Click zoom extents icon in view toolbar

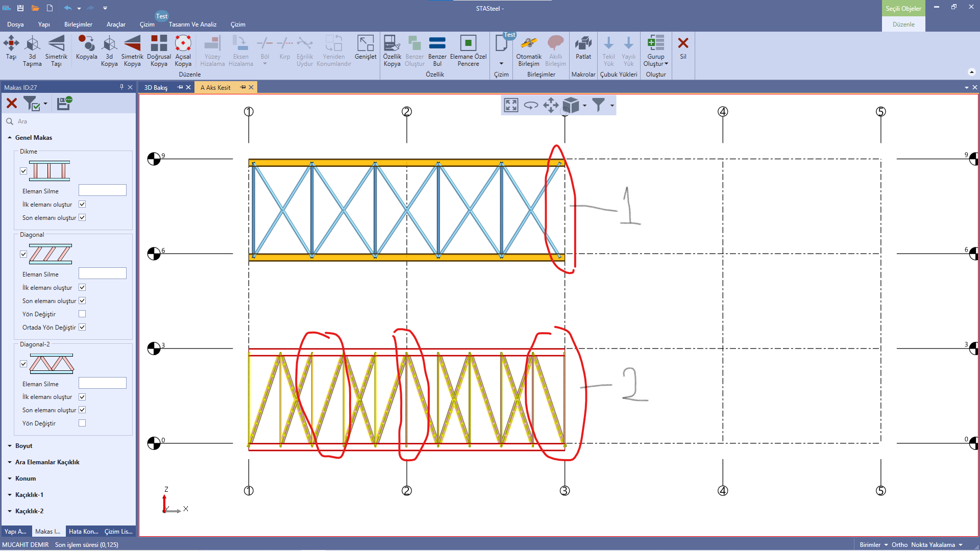tap(511, 106)
